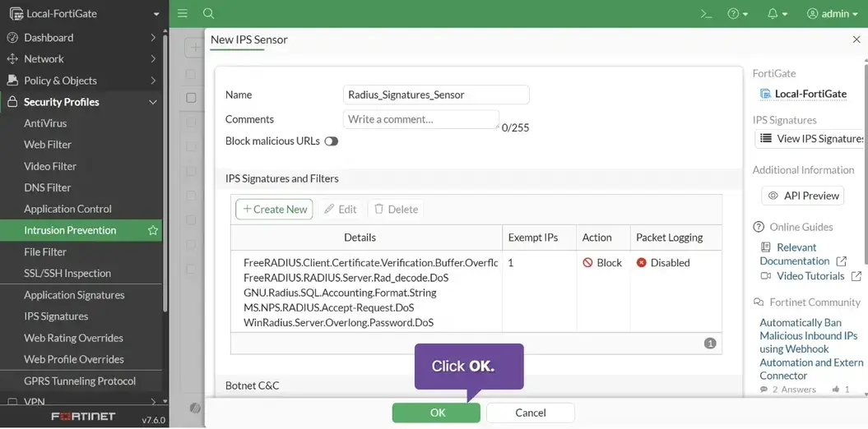Open Web Rating Overrides page
868x429 pixels.
click(x=73, y=338)
